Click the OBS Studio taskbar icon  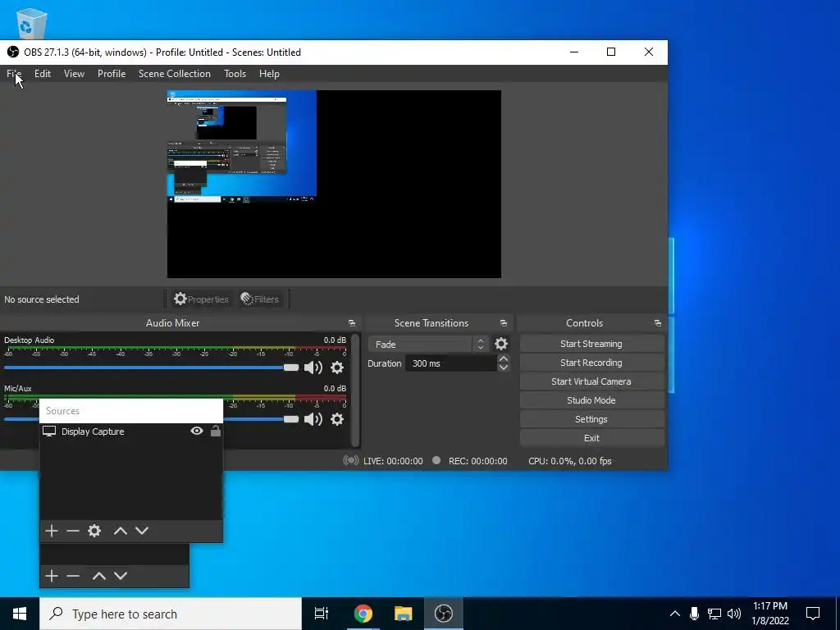444,614
